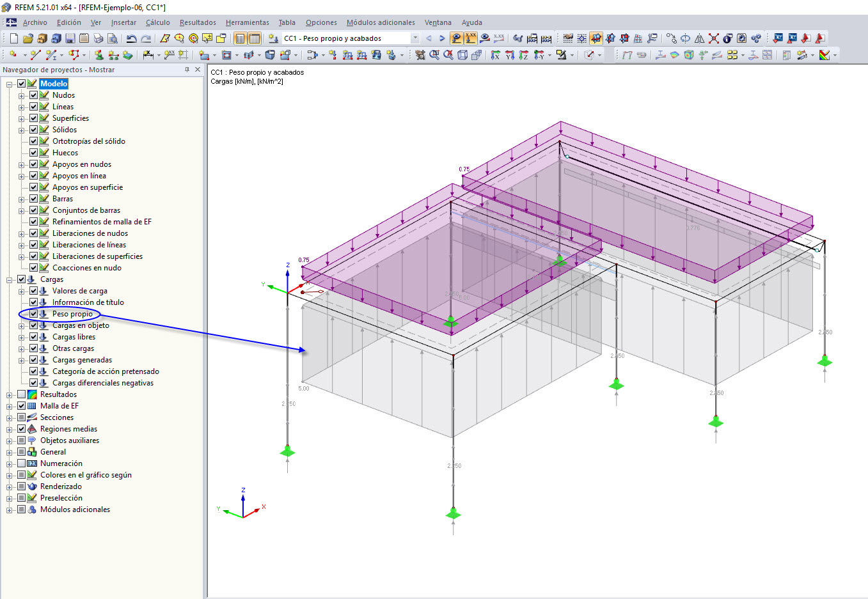The image size is (868, 599).
Task: Undo the last action
Action: pos(131,38)
